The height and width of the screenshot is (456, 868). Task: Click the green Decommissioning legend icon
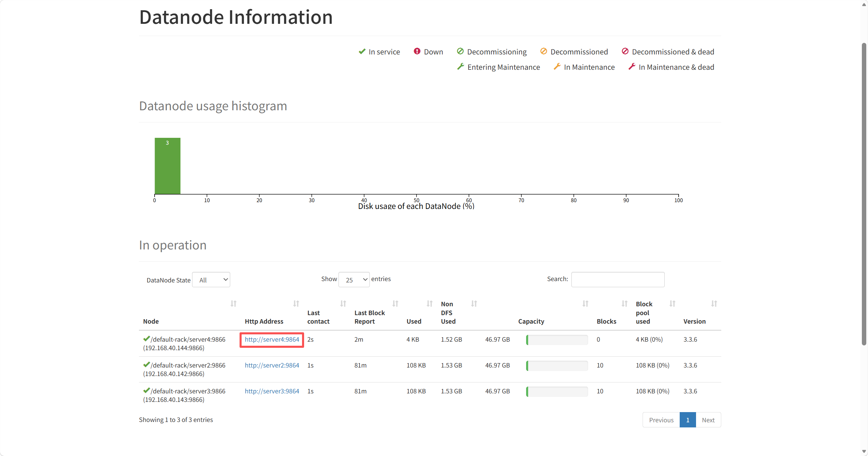point(460,51)
